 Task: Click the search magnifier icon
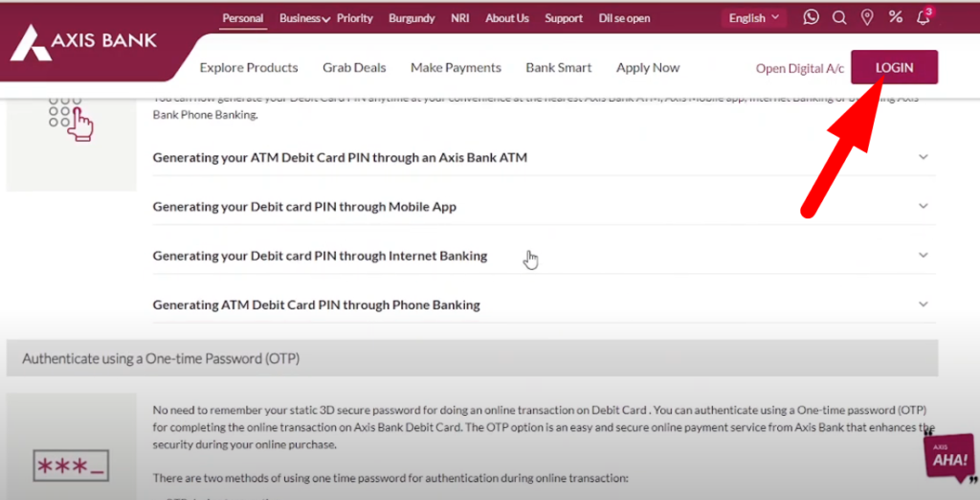839,17
